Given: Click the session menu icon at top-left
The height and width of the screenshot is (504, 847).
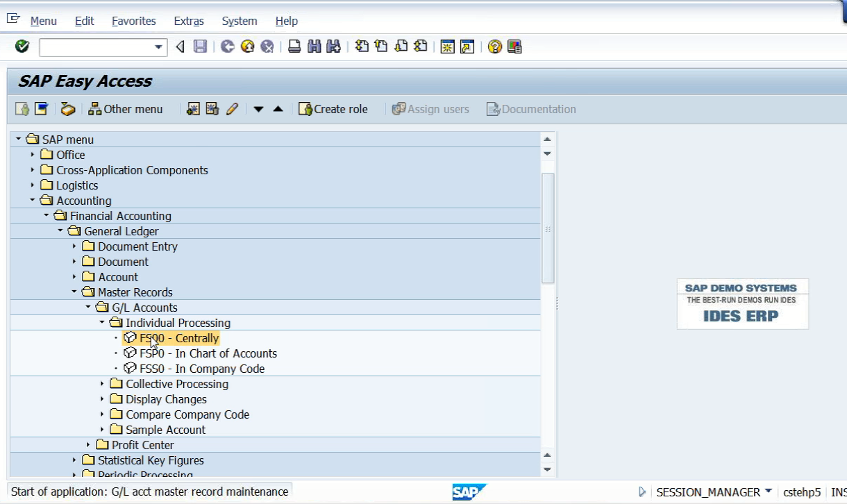Looking at the screenshot, I should [x=13, y=19].
